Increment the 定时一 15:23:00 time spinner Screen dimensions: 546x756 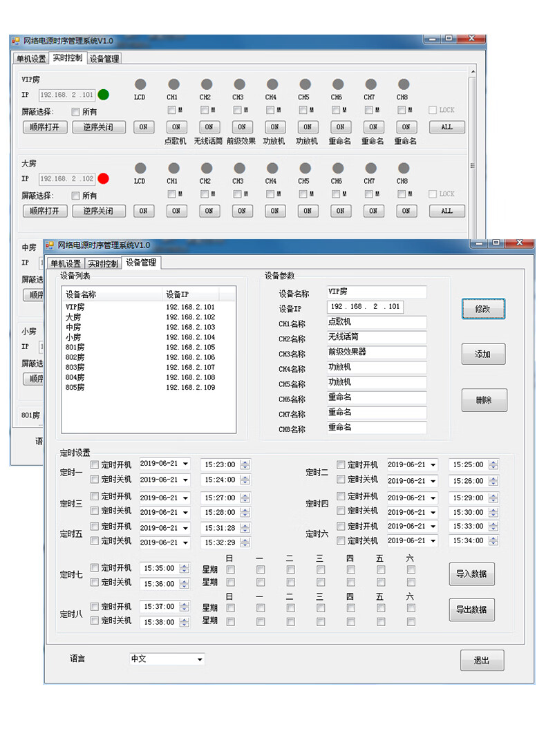(x=245, y=462)
